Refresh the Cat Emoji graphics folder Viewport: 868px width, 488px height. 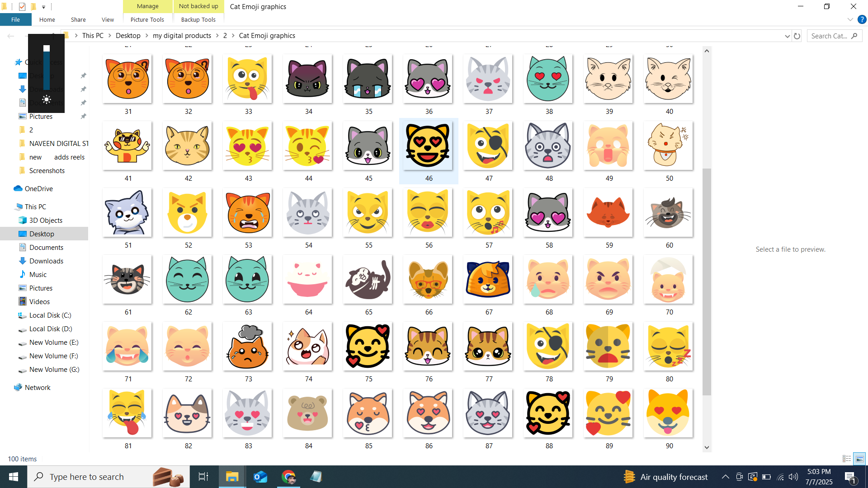[797, 36]
